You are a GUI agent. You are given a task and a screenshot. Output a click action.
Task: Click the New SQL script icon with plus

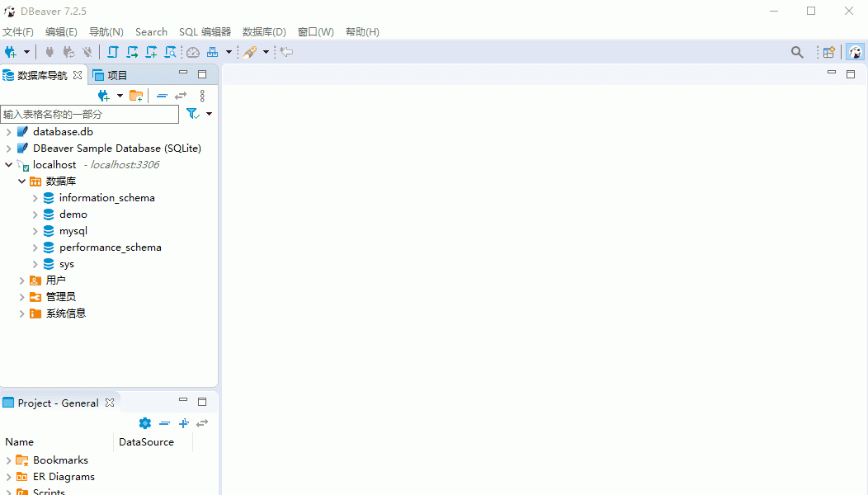(x=151, y=52)
